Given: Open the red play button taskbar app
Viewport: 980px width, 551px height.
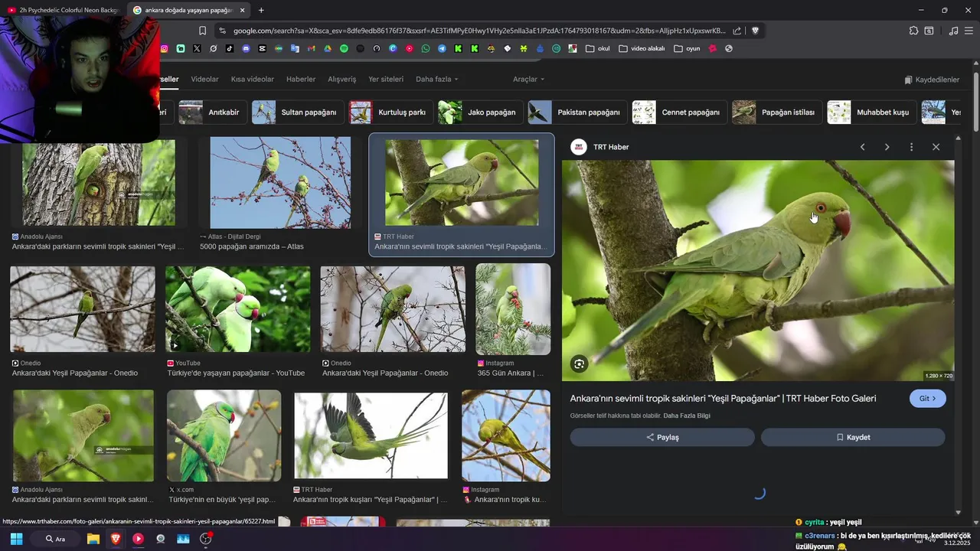Looking at the screenshot, I should click(138, 539).
